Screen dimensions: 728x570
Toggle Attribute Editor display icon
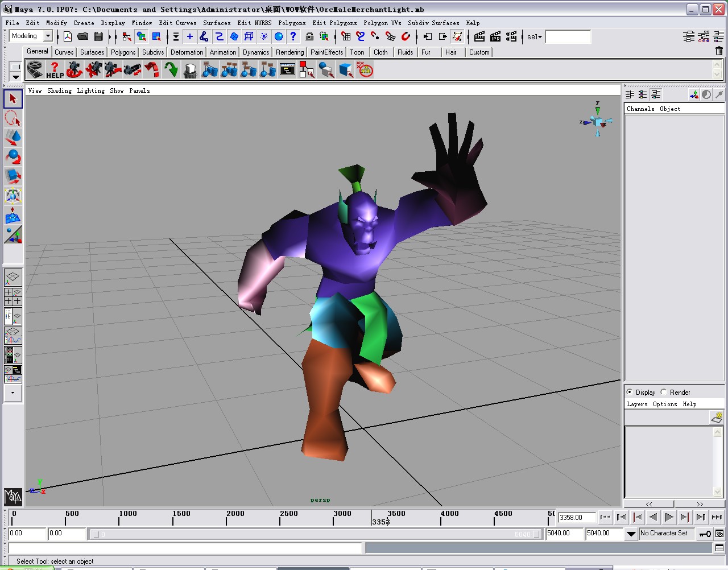click(689, 36)
